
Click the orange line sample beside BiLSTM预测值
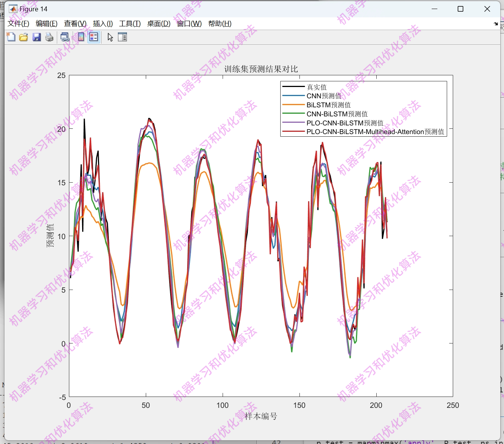(x=293, y=105)
